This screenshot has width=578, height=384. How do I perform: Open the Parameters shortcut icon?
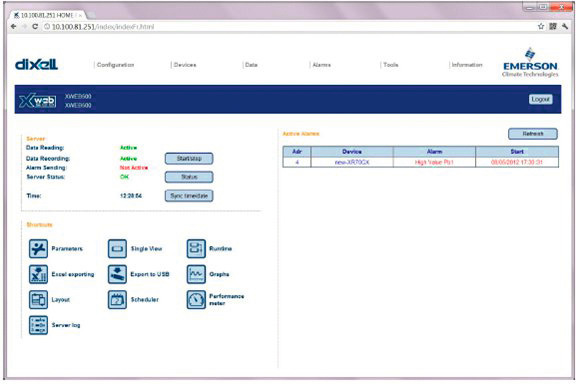(x=38, y=249)
